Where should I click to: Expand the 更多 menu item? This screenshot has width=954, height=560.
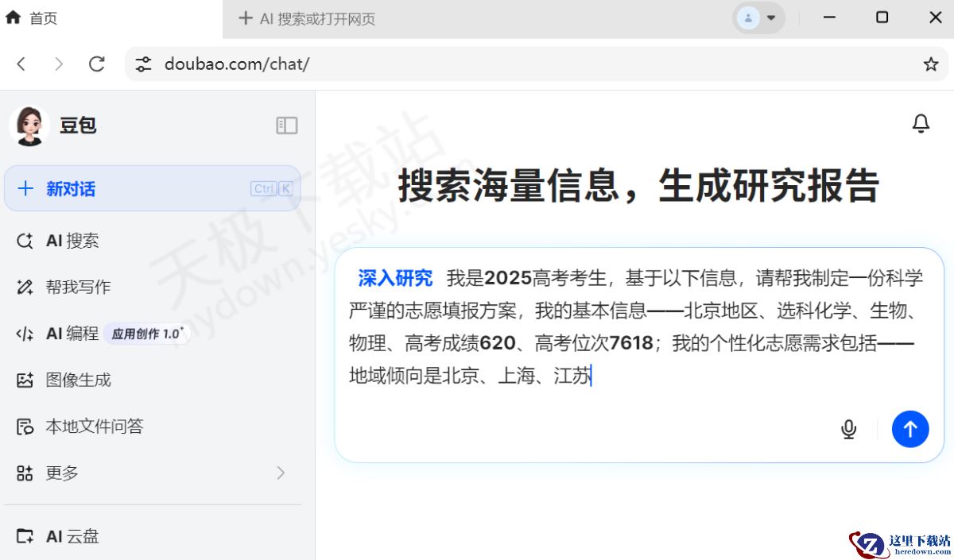click(152, 473)
